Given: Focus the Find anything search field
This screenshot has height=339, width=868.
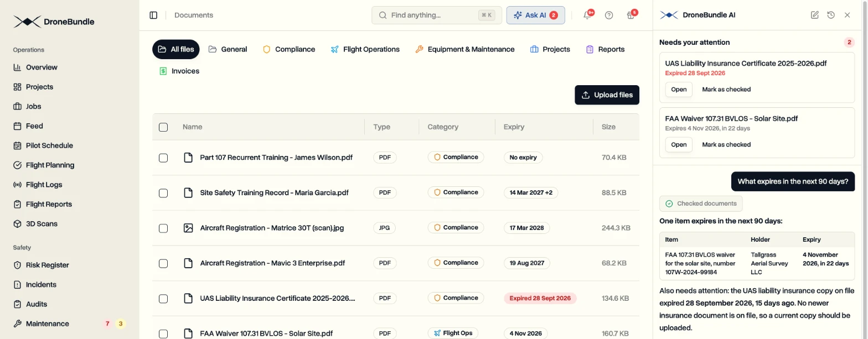Looking at the screenshot, I should 436,15.
